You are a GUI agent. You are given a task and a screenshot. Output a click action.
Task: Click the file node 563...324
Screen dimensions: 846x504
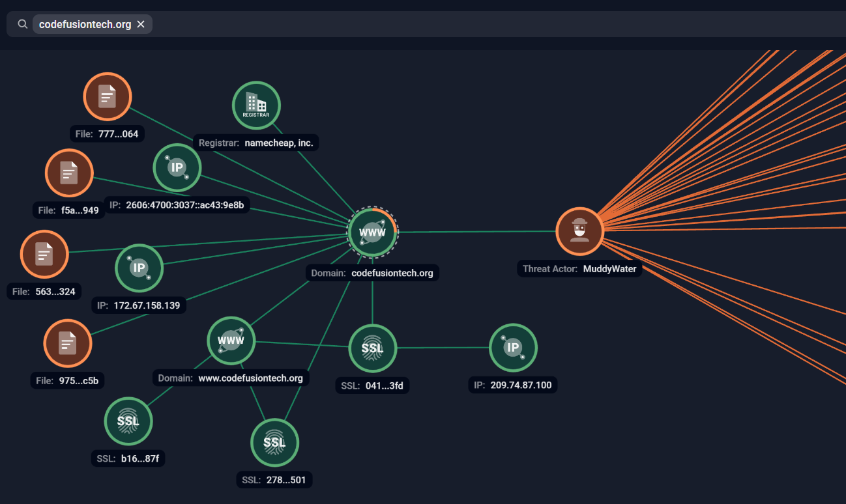44,254
